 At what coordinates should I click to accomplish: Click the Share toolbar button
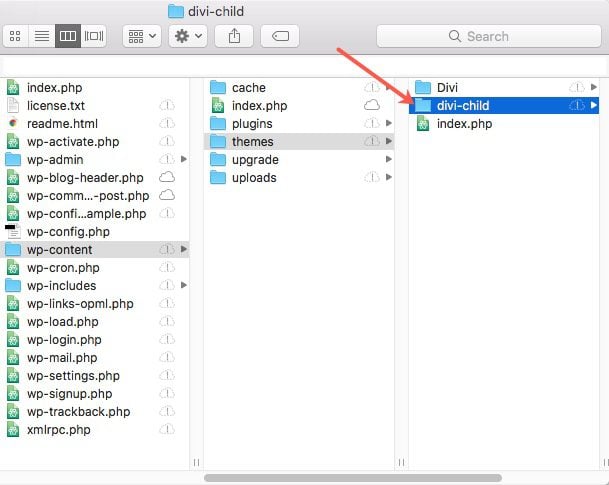[x=235, y=36]
